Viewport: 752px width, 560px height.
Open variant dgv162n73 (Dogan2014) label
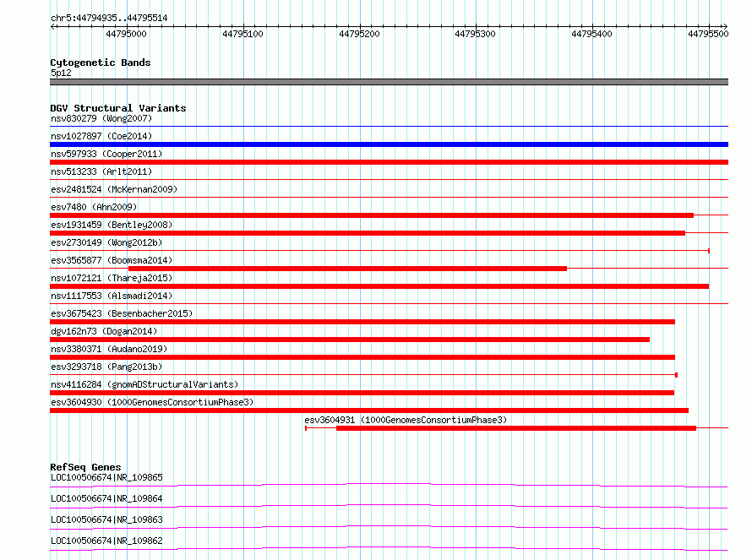104,331
